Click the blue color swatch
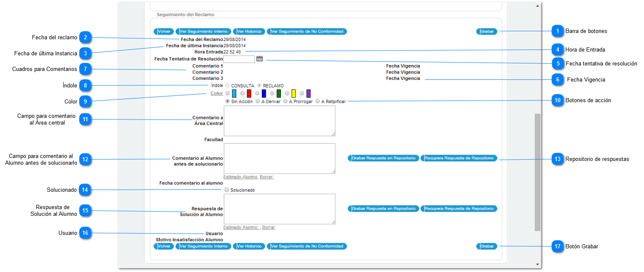Image resolution: width=644 pixels, height=272 pixels. coord(264,93)
